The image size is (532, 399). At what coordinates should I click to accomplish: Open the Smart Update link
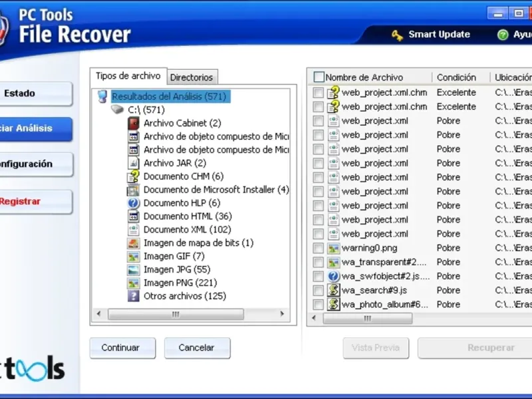click(439, 35)
